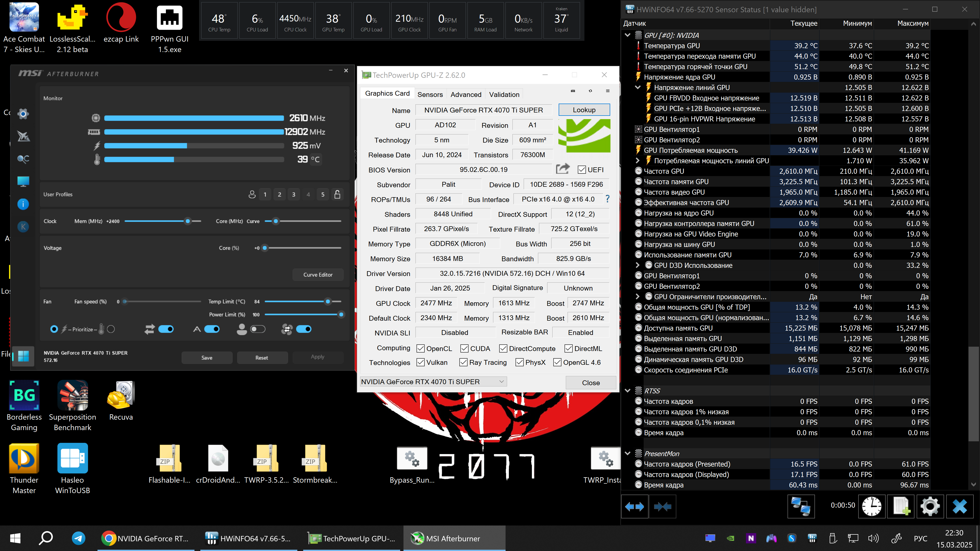The width and height of the screenshot is (980, 551).
Task: Click the Power Limit slider handle
Action: [341, 315]
